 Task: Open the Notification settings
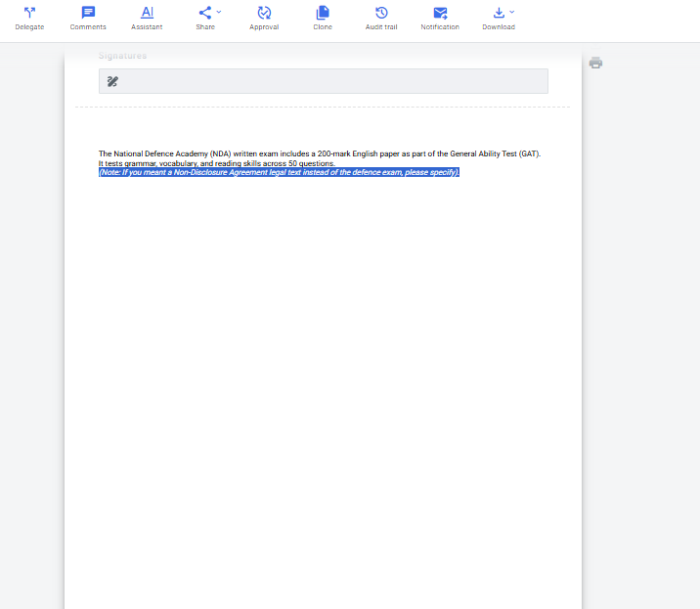click(440, 18)
